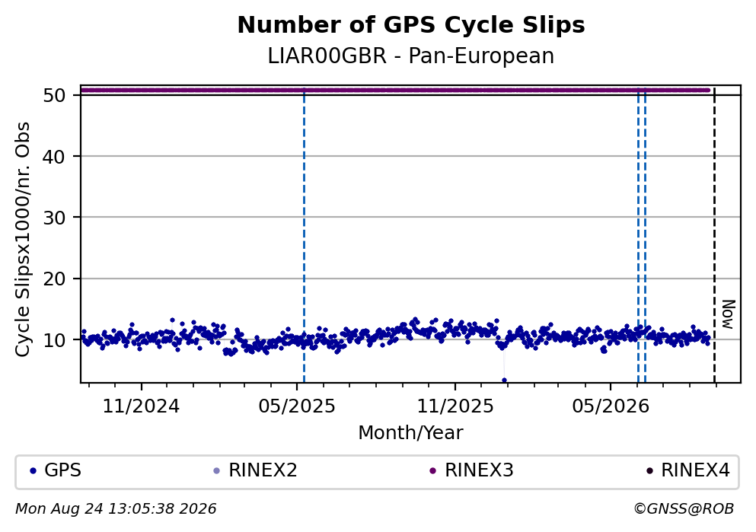756x532 pixels.
Task: Click the 'Month/Year' axis title
Action: pos(410,433)
